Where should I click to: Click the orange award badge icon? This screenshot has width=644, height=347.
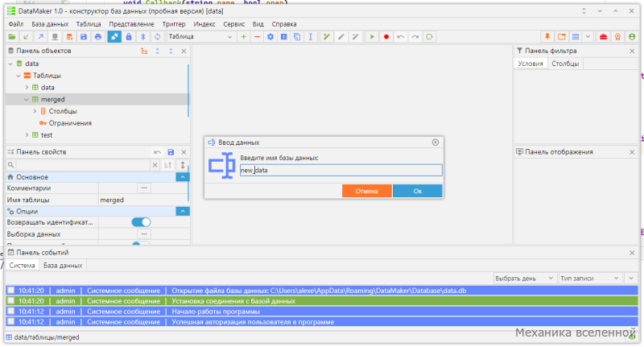617,37
